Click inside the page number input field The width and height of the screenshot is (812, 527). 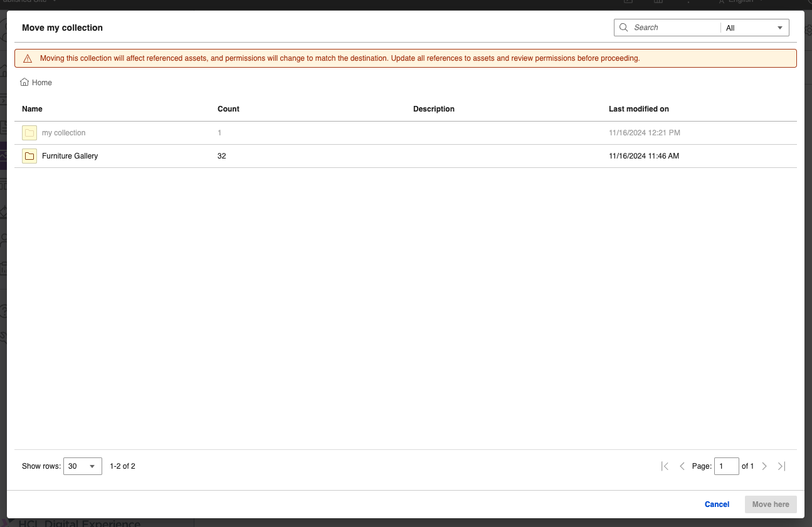tap(727, 466)
